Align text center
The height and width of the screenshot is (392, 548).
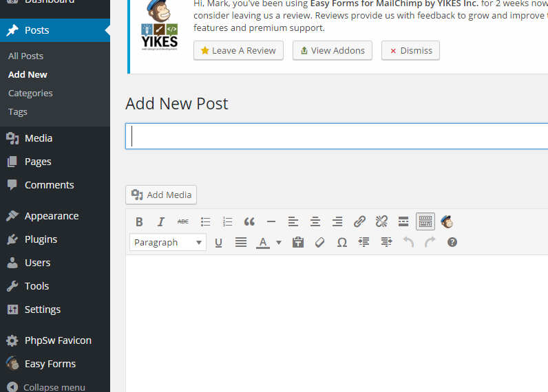click(315, 221)
